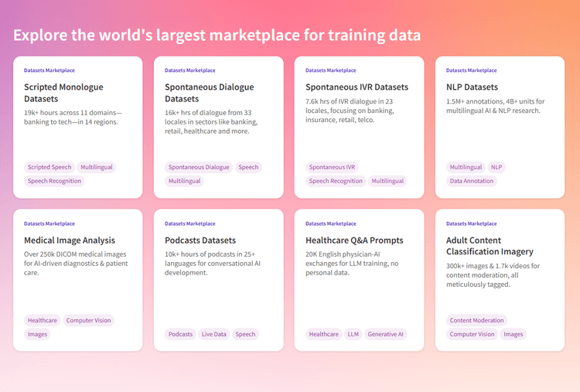The image size is (580, 392).
Task: Open the NLP Datasets card title
Action: [x=472, y=87]
